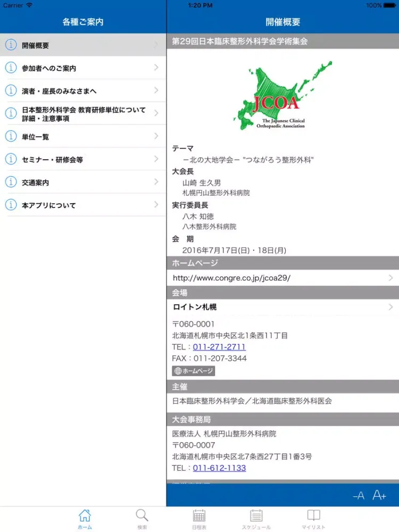Image resolution: width=399 pixels, height=532 pixels.
Task: Open the スケジュール schedule tab
Action: click(x=256, y=519)
